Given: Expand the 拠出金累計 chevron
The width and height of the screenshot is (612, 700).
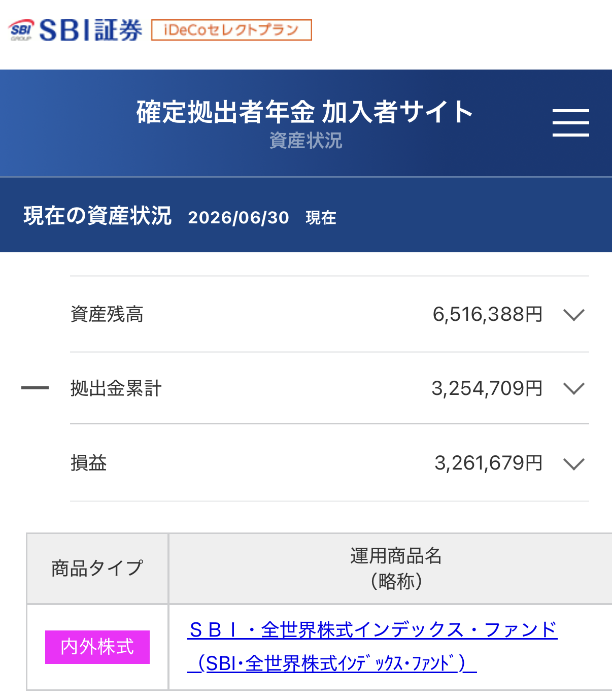Looking at the screenshot, I should pyautogui.click(x=574, y=389).
